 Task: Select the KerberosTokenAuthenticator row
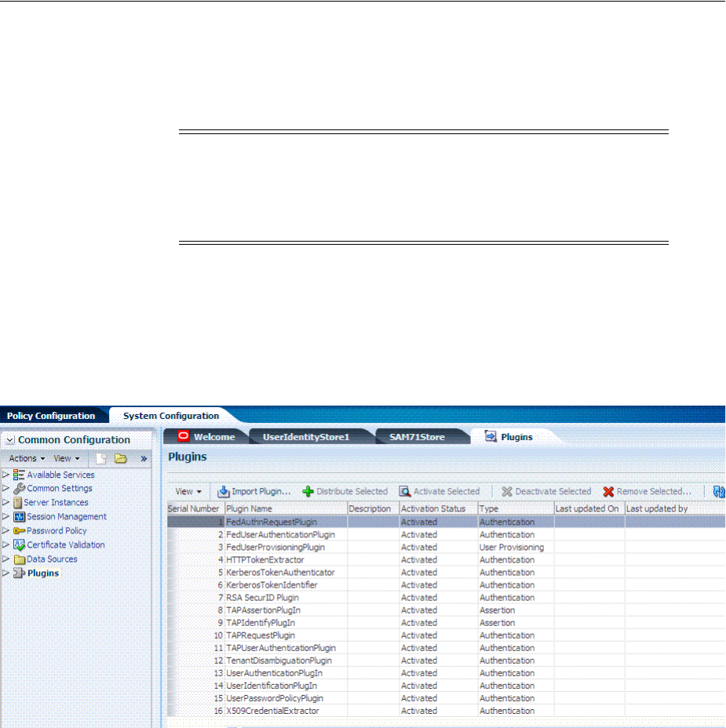click(x=446, y=572)
